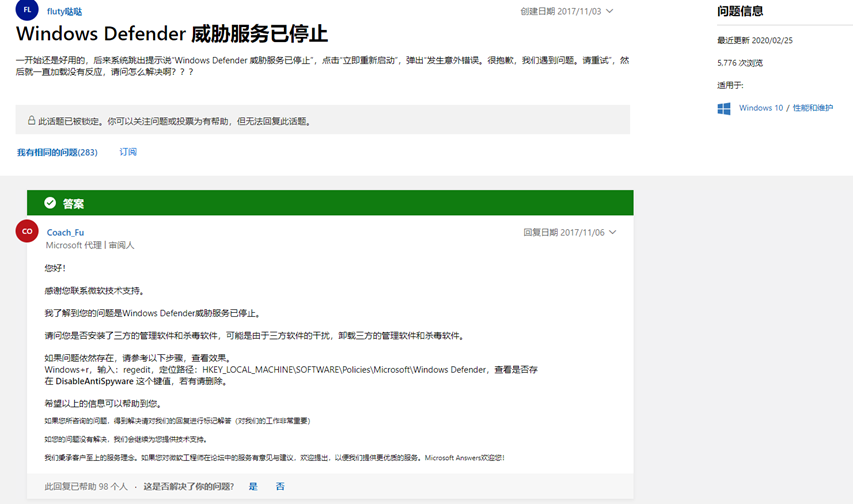Image resolution: width=853 pixels, height=504 pixels.
Task: Select 是 to mark answer helpful
Action: pos(253,486)
